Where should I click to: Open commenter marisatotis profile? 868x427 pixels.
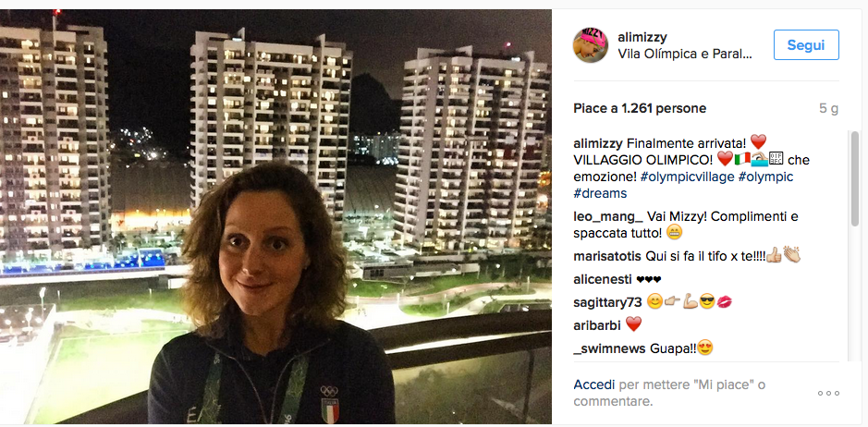point(608,256)
